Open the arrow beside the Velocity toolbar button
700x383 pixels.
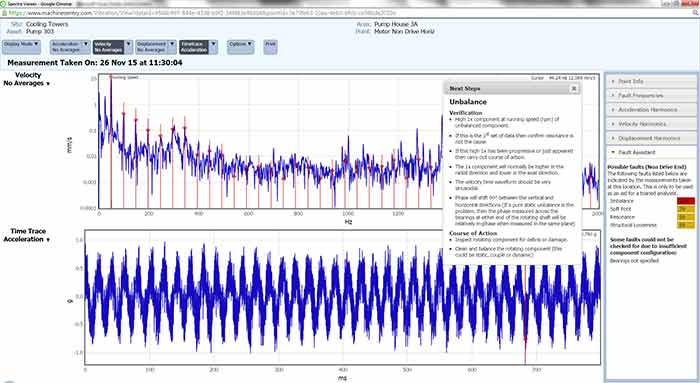(129, 47)
